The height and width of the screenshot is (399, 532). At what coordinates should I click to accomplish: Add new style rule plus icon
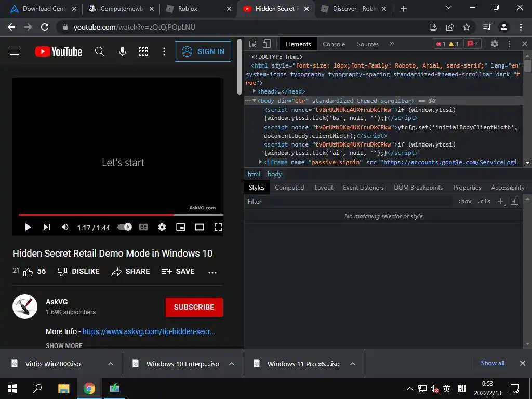[500, 201]
